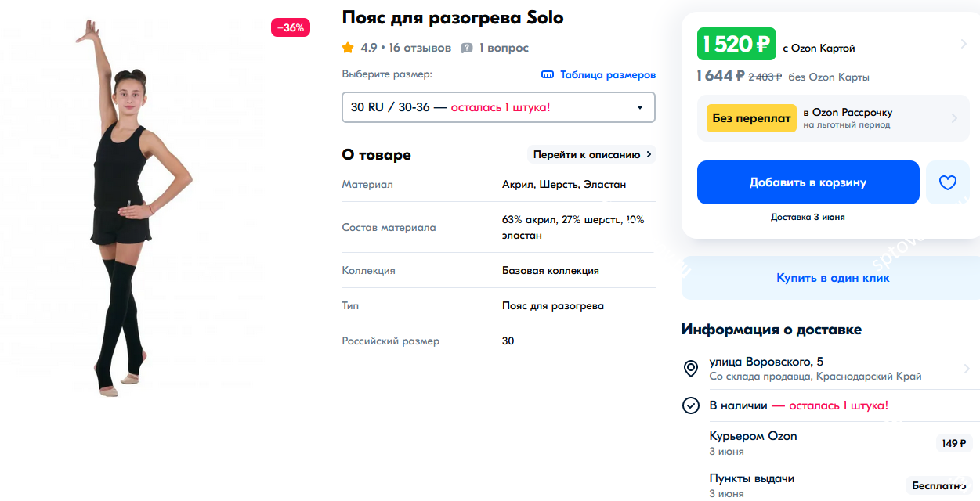Image resolution: width=980 pixels, height=501 pixels.
Task: Click the yellow star rating icon
Action: click(x=348, y=48)
